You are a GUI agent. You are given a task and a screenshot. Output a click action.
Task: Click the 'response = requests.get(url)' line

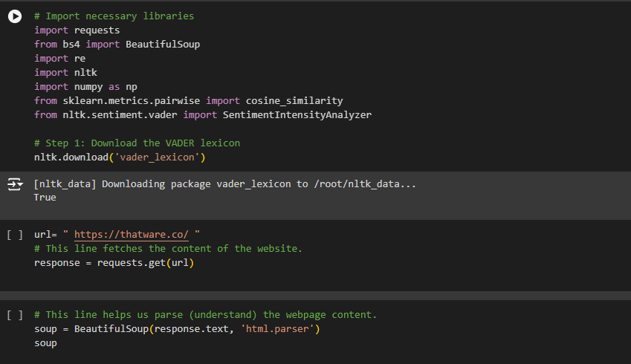click(x=114, y=263)
